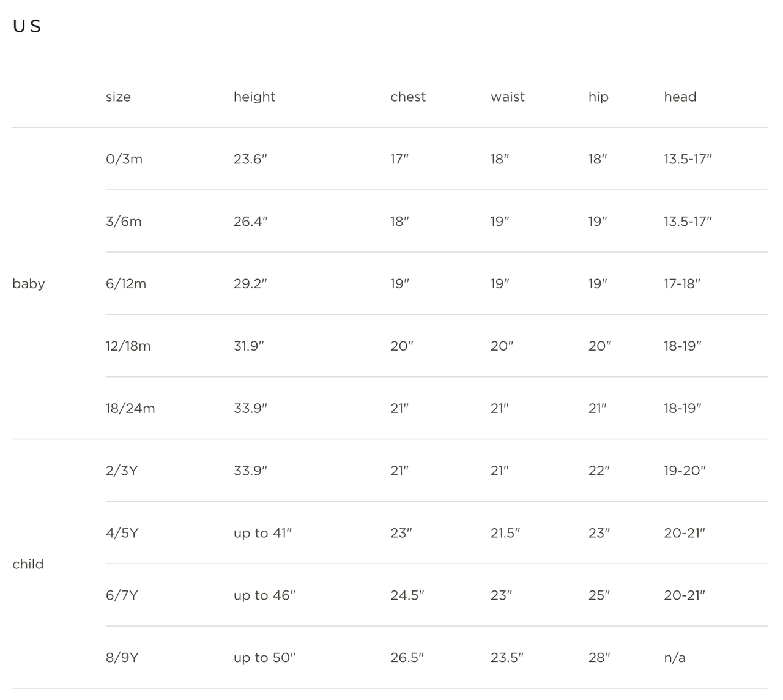Select the chest column header
Viewport: 783px width, 700px height.
408,97
